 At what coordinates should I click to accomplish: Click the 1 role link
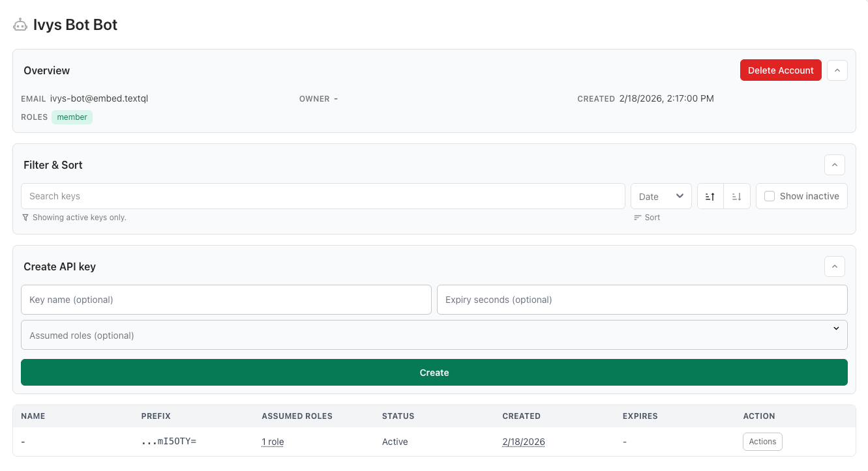coord(273,442)
